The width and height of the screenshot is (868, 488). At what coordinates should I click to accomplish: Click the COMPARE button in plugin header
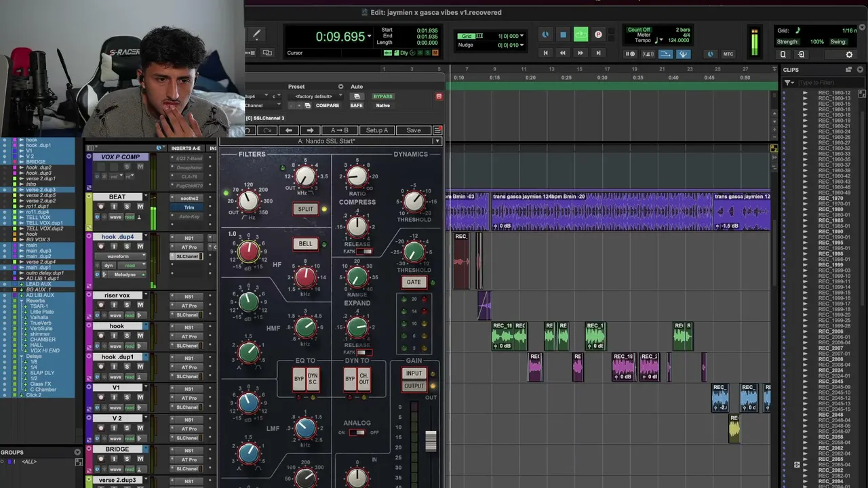[x=328, y=106]
